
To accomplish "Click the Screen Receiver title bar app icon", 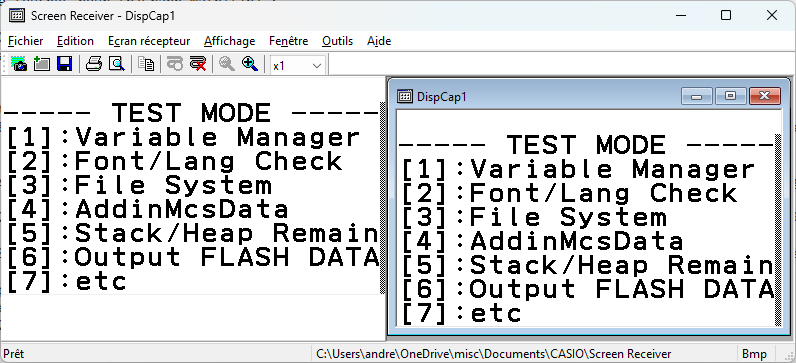I will click(17, 15).
